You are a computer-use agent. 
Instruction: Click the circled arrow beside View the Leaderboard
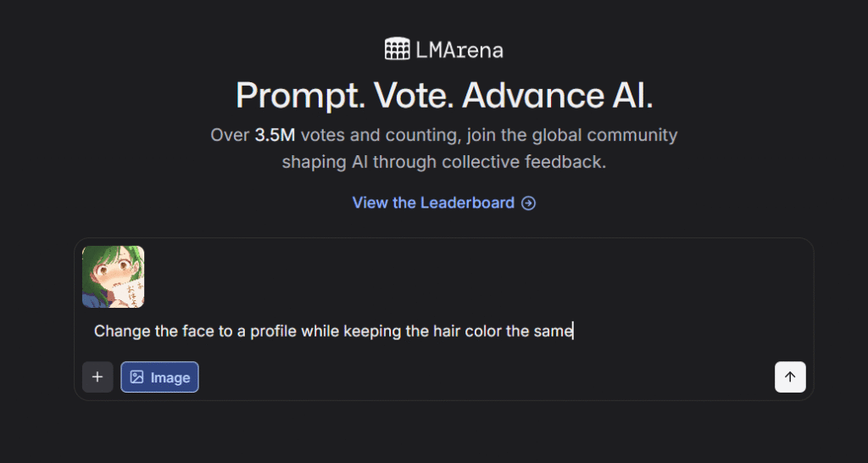(x=529, y=204)
